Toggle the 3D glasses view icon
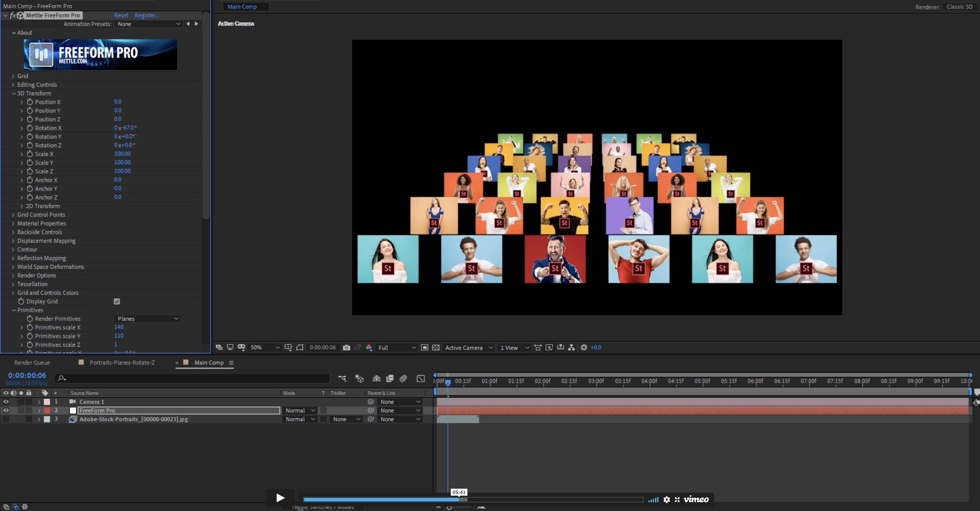 pyautogui.click(x=241, y=348)
